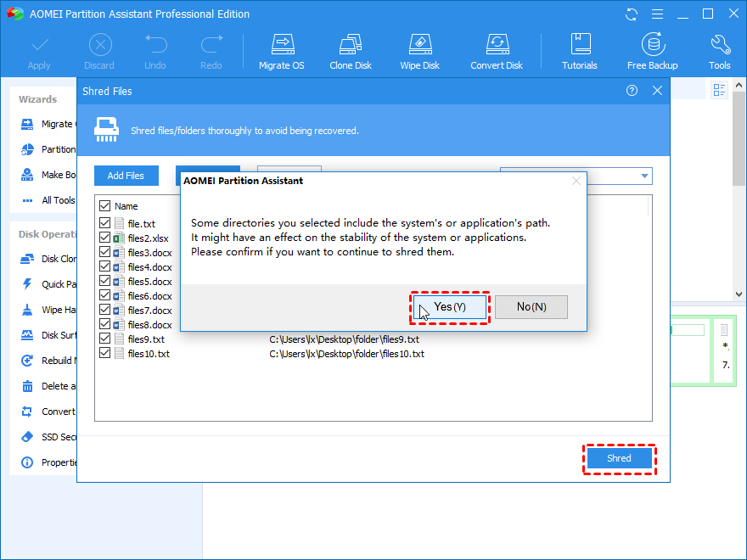Open the hamburger menu in title bar
Viewport: 747px width, 560px height.
[657, 14]
